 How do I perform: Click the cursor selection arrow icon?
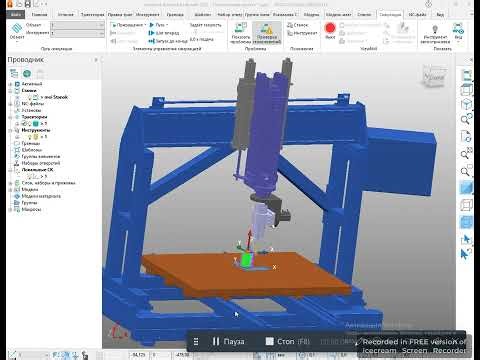[x=466, y=239]
